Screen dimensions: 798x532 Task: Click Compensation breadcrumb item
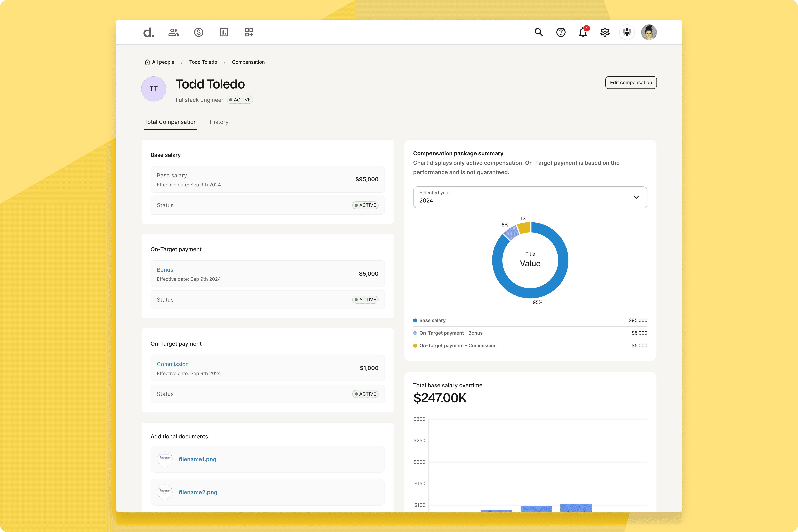pos(248,62)
